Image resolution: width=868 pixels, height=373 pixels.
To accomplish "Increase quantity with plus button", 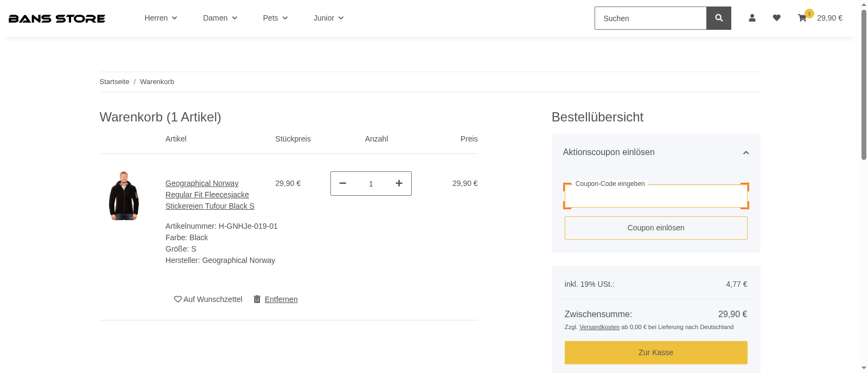I will point(399,183).
